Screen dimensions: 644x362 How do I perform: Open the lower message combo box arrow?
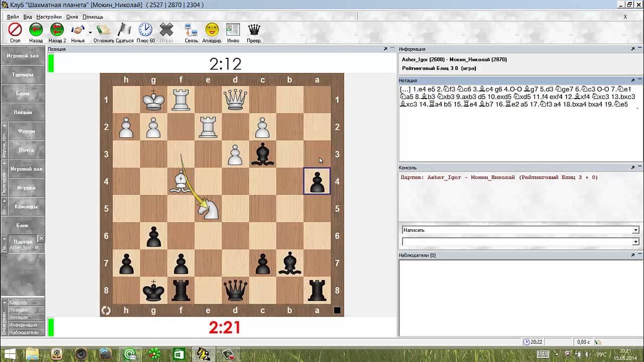pos(636,242)
